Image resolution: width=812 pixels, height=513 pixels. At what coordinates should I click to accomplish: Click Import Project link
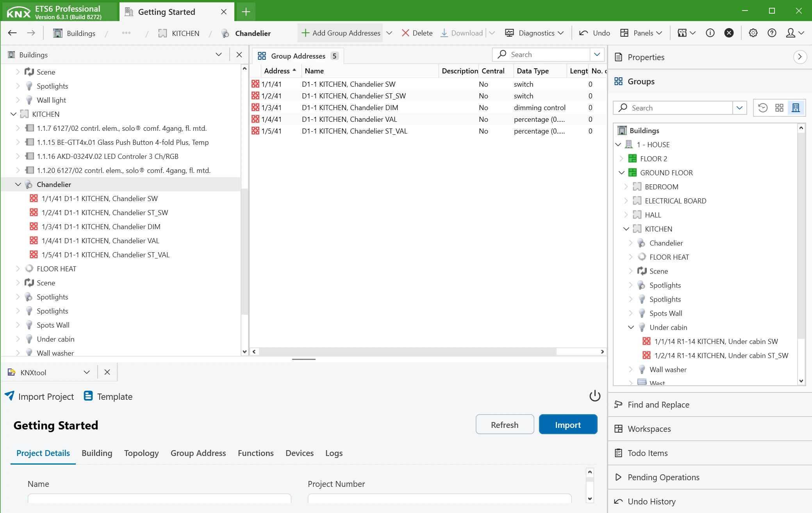point(39,396)
